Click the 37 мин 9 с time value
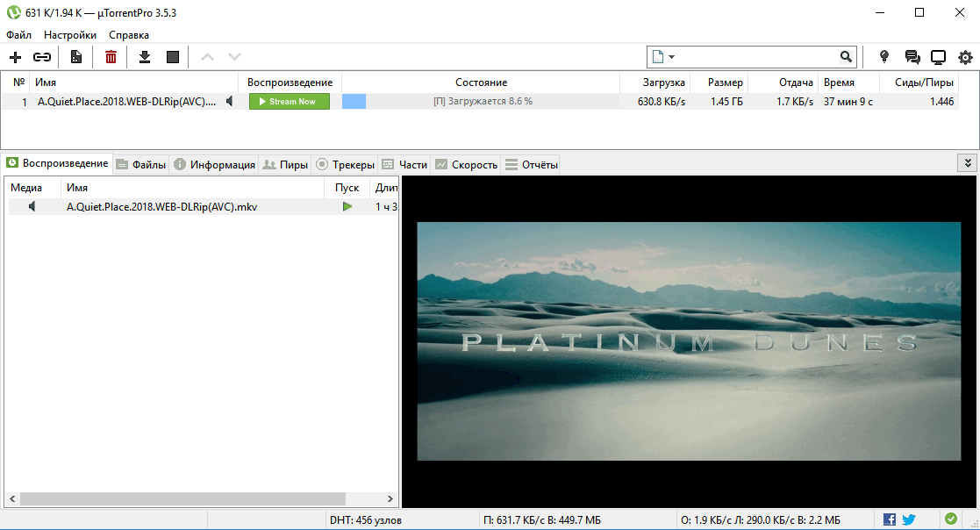 848,101
